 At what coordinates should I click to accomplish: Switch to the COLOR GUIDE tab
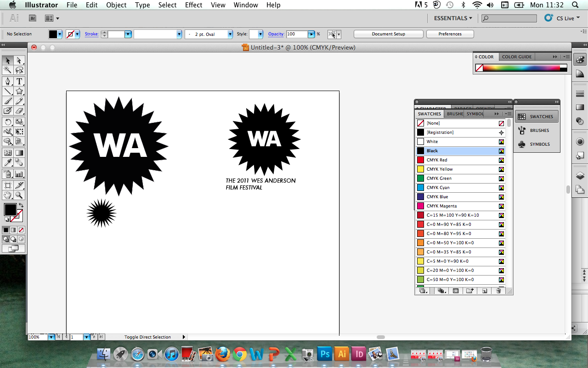coord(517,57)
